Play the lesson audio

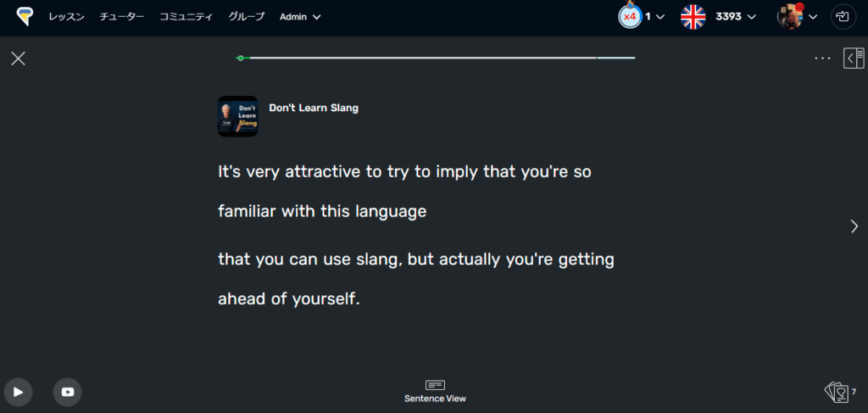point(18,392)
